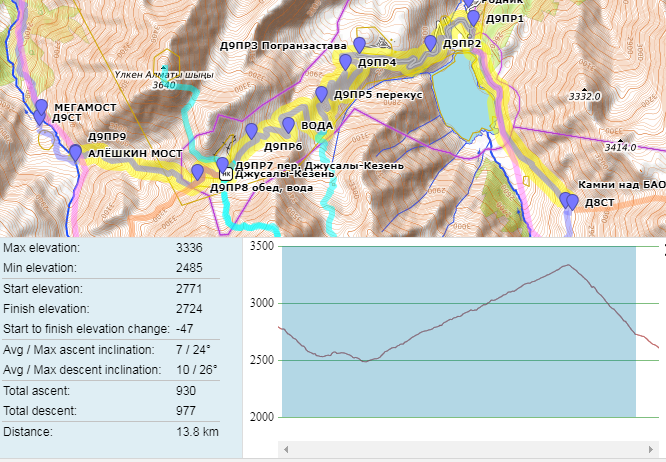Click the lowest point on elevation profile

(x=365, y=361)
